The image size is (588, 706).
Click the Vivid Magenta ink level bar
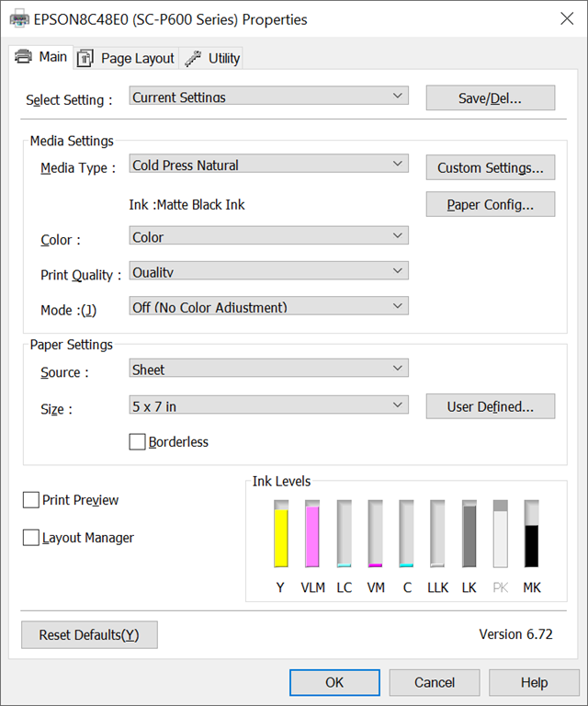click(x=375, y=533)
